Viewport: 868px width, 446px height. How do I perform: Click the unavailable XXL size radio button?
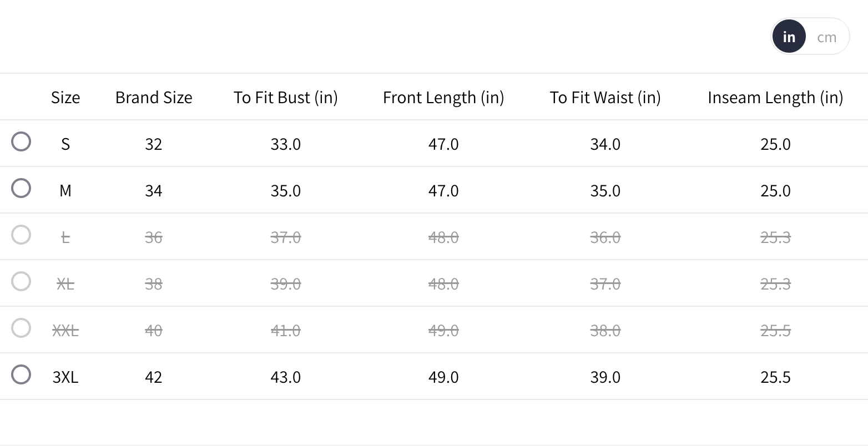(21, 328)
